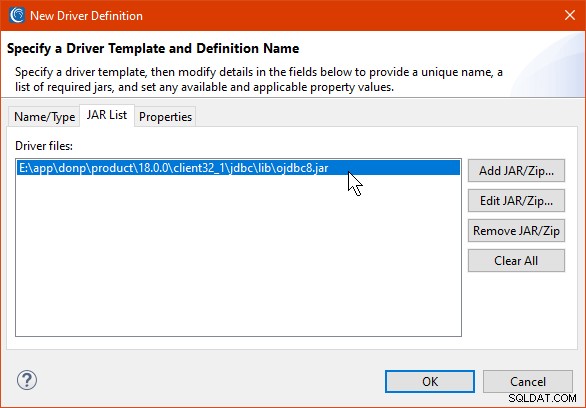
Task: Confirm the driver definition with OK
Action: pyautogui.click(x=430, y=381)
